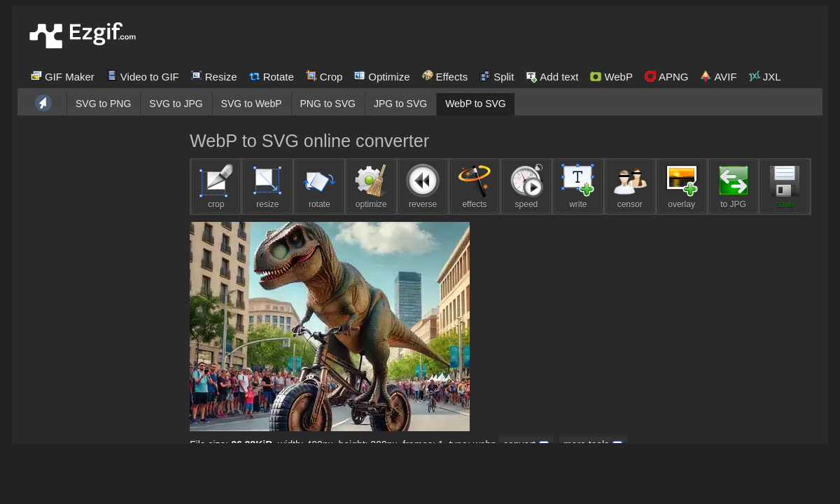Open the home icon next to converter tabs
The width and height of the screenshot is (840, 504).
[x=43, y=102]
